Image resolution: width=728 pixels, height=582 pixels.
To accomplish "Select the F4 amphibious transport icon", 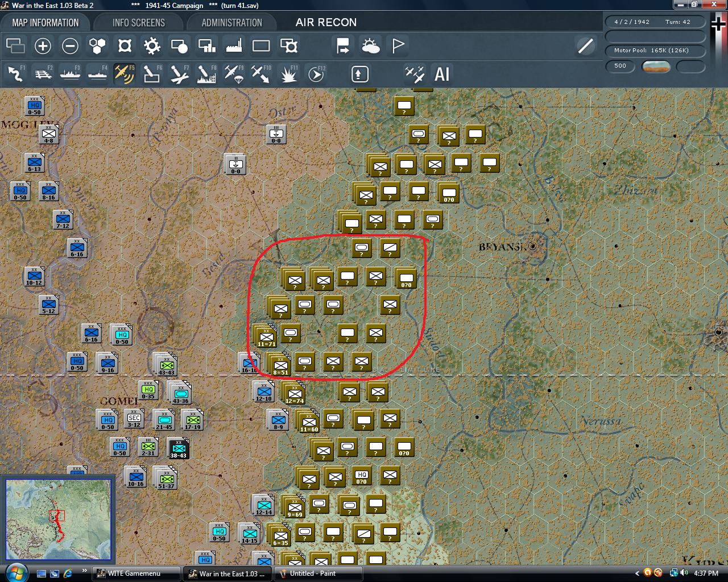I will 97,74.
